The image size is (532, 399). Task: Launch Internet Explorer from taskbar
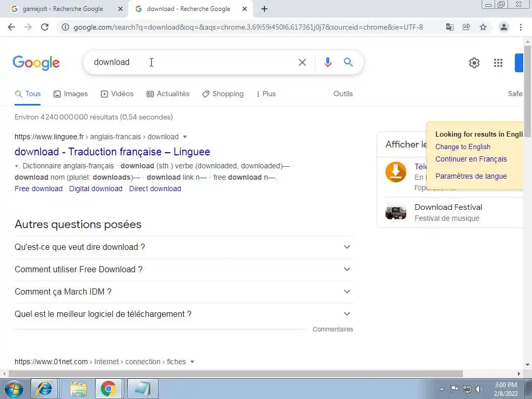pyautogui.click(x=44, y=389)
